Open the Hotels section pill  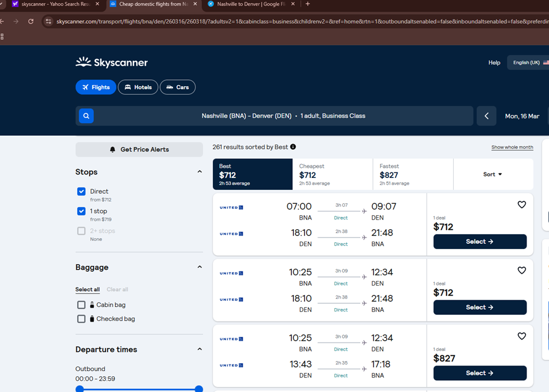[138, 87]
